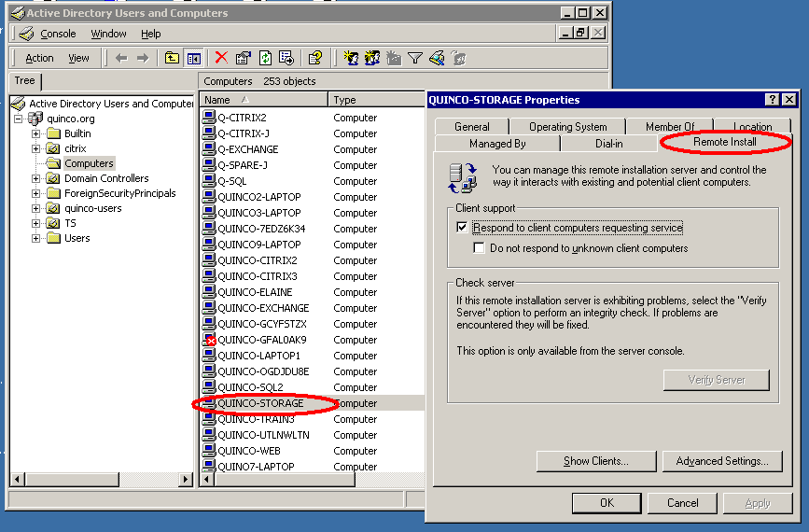Open filter options with the funnel icon
This screenshot has width=809, height=532.
[415, 58]
